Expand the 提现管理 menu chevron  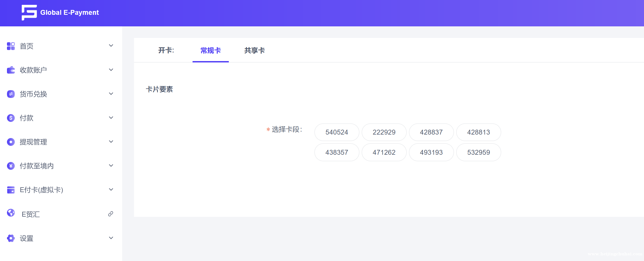point(111,142)
